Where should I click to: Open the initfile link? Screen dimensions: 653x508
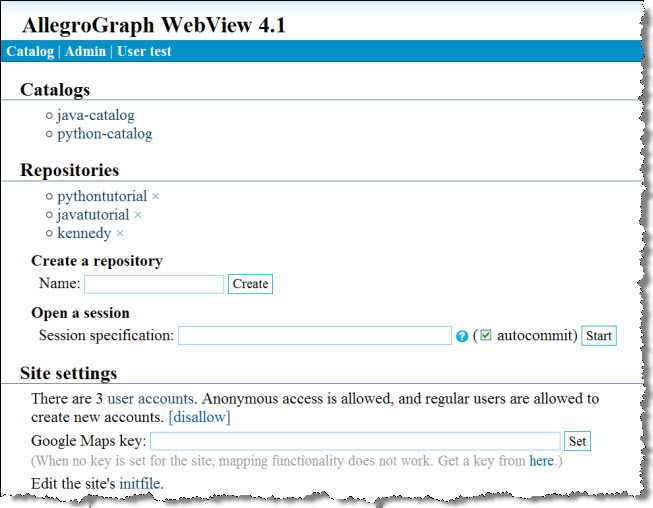click(140, 483)
